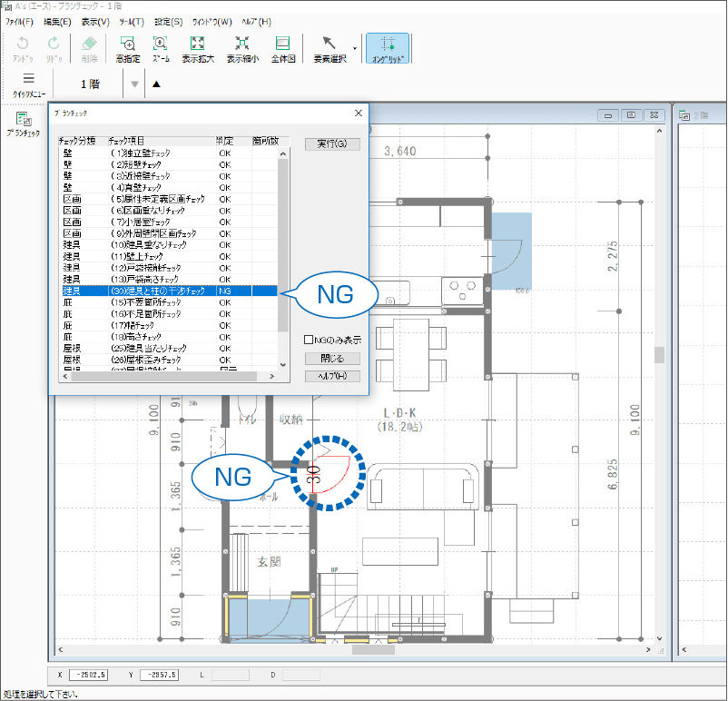Click the Y coordinate input field

pos(159,675)
